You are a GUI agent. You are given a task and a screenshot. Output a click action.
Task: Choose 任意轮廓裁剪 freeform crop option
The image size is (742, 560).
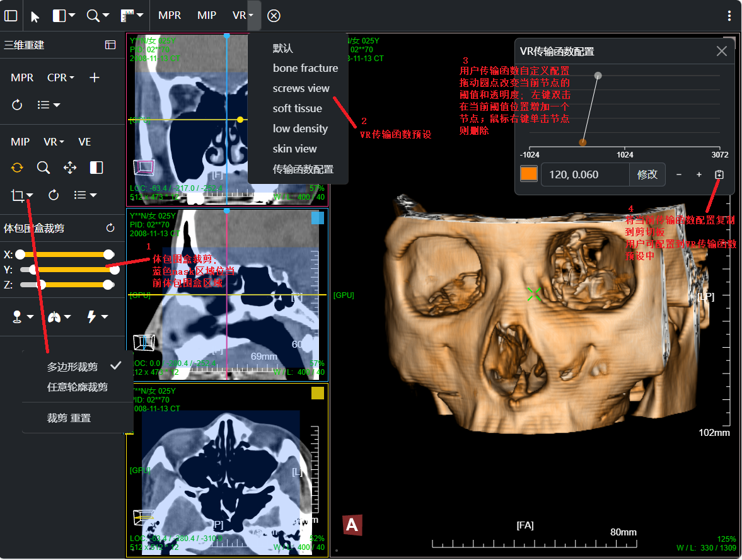point(78,387)
